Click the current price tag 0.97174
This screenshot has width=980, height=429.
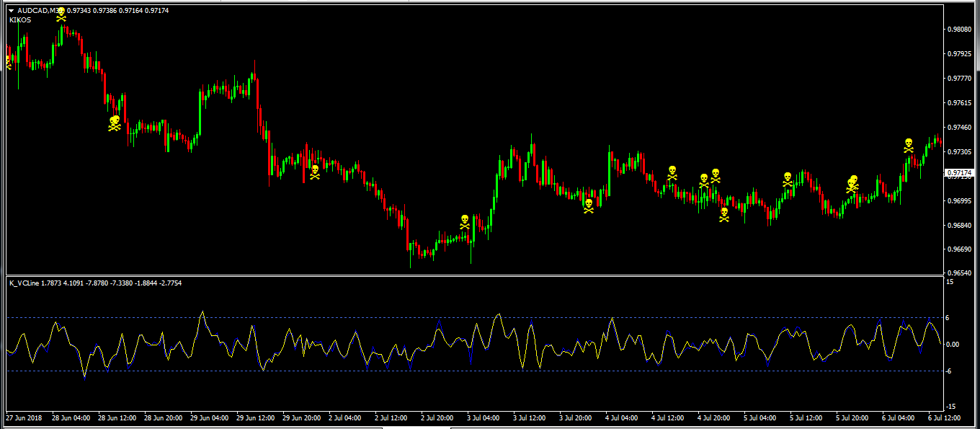959,173
